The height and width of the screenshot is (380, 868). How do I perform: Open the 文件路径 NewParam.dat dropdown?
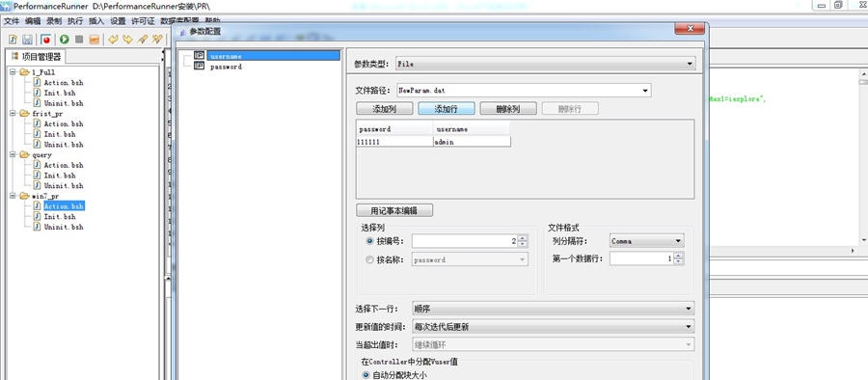coord(645,91)
